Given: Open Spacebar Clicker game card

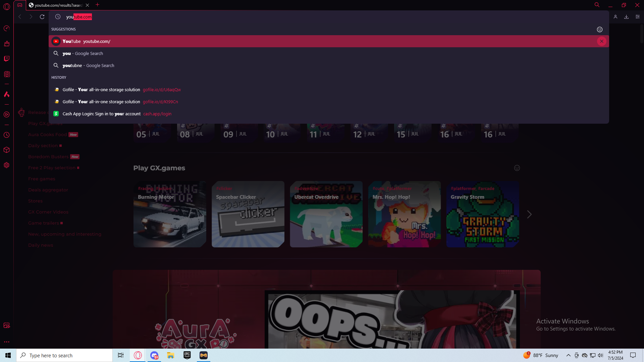Looking at the screenshot, I should (x=248, y=214).
